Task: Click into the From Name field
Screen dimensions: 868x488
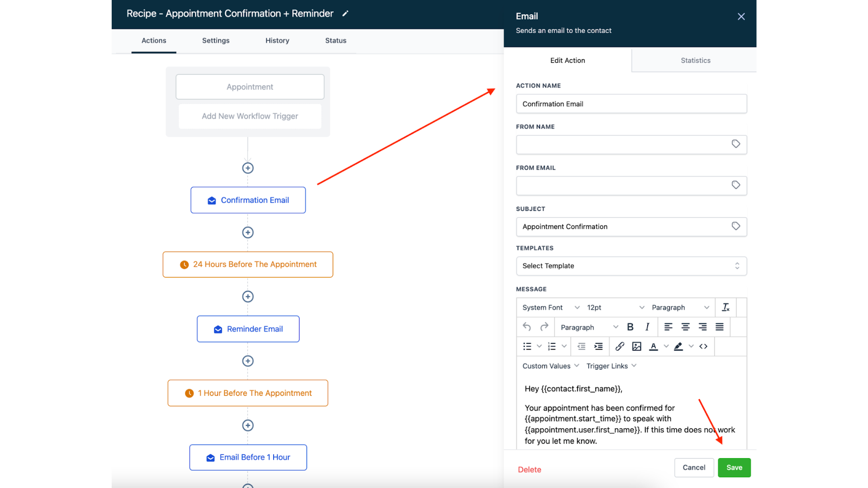Action: click(622, 145)
